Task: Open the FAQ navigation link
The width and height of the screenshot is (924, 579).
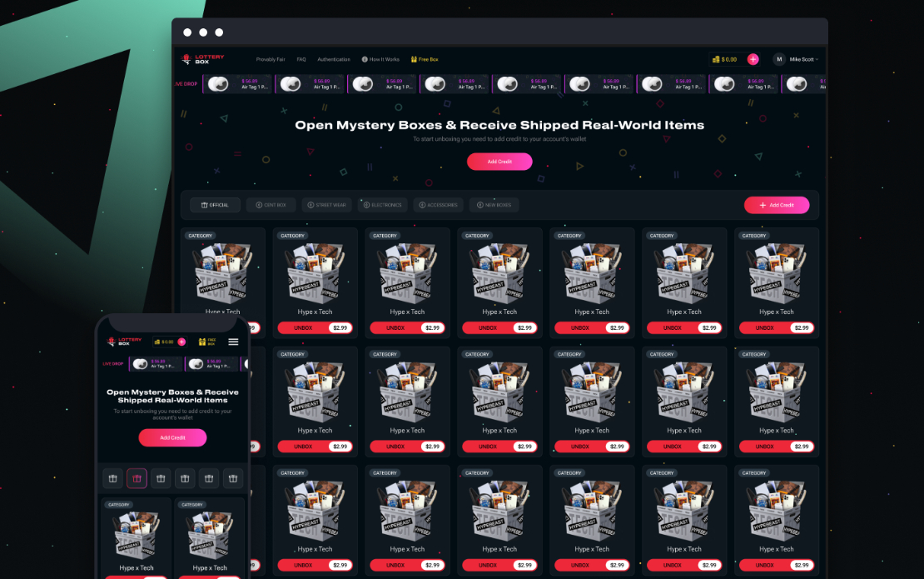Action: pos(301,59)
